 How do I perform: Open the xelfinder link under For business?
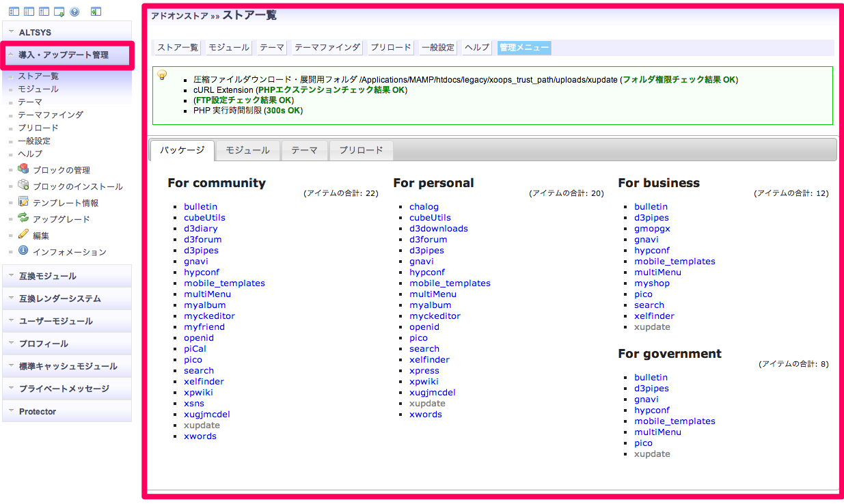pyautogui.click(x=654, y=316)
